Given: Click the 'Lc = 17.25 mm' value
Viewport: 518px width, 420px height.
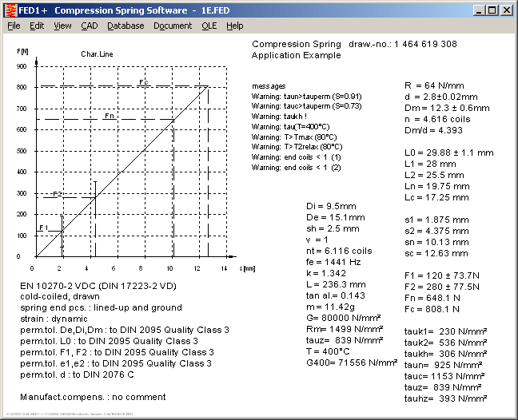Looking at the screenshot, I should (x=436, y=198).
